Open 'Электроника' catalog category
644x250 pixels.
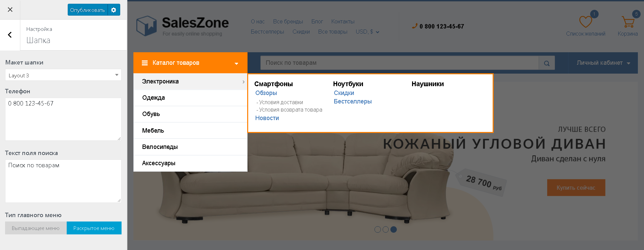point(190,81)
